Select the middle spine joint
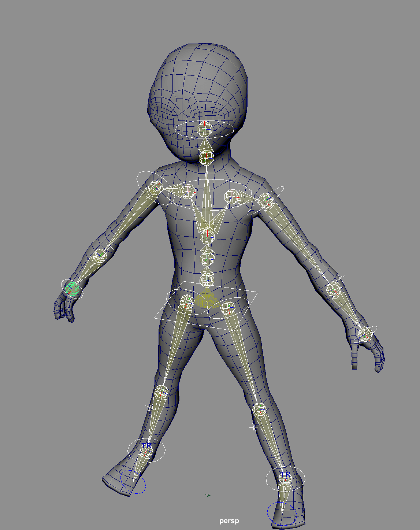Screen dimensions: 420x530 [207, 259]
